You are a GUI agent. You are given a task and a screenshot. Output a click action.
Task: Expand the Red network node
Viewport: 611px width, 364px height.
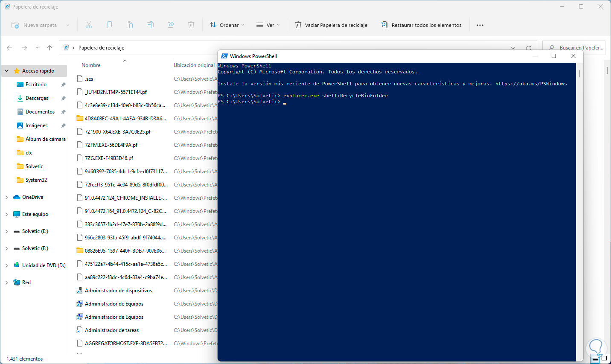pyautogui.click(x=7, y=282)
